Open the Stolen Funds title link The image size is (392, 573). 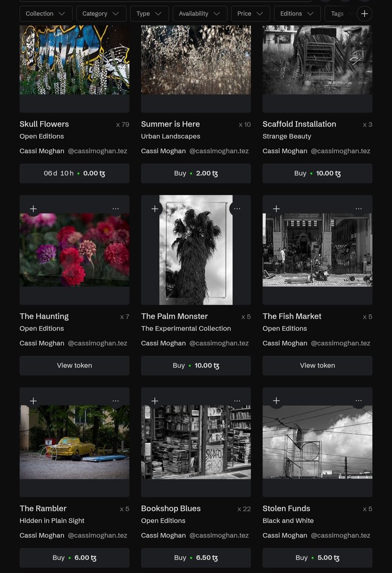click(286, 509)
